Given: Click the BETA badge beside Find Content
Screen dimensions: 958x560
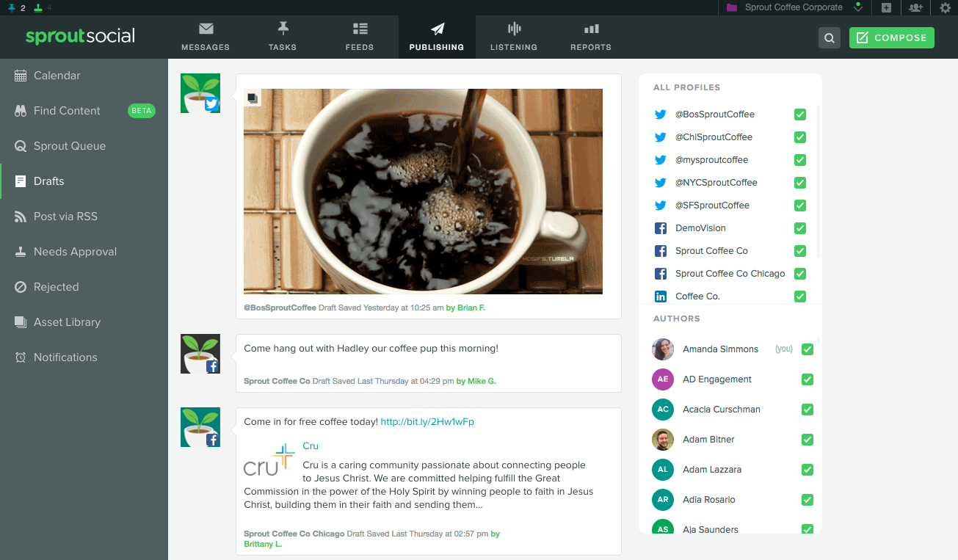Looking at the screenshot, I should [x=141, y=111].
